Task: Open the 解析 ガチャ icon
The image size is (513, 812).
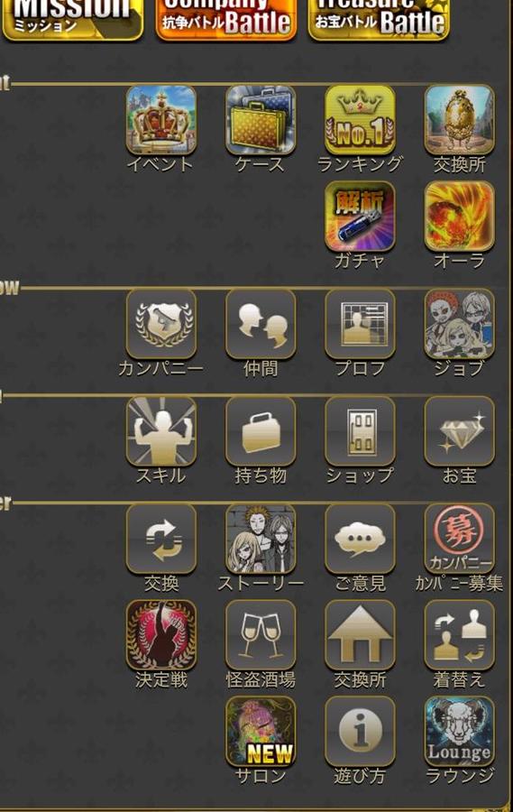Action: [360, 217]
